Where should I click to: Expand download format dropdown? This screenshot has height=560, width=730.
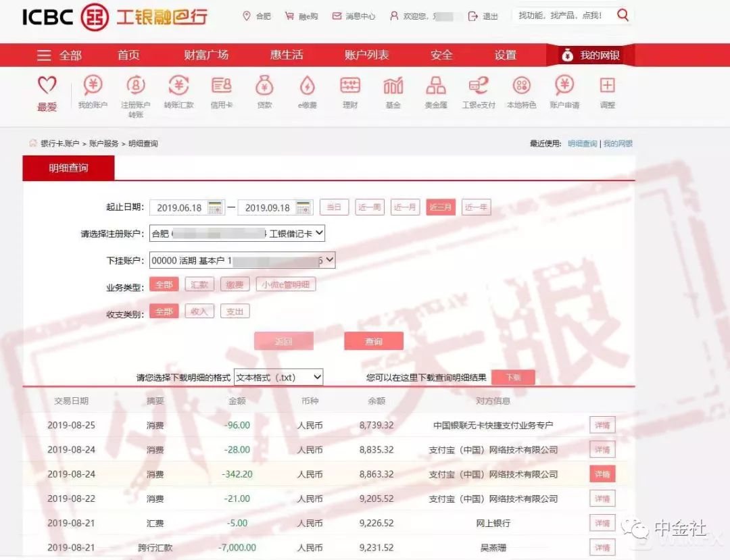click(x=278, y=377)
